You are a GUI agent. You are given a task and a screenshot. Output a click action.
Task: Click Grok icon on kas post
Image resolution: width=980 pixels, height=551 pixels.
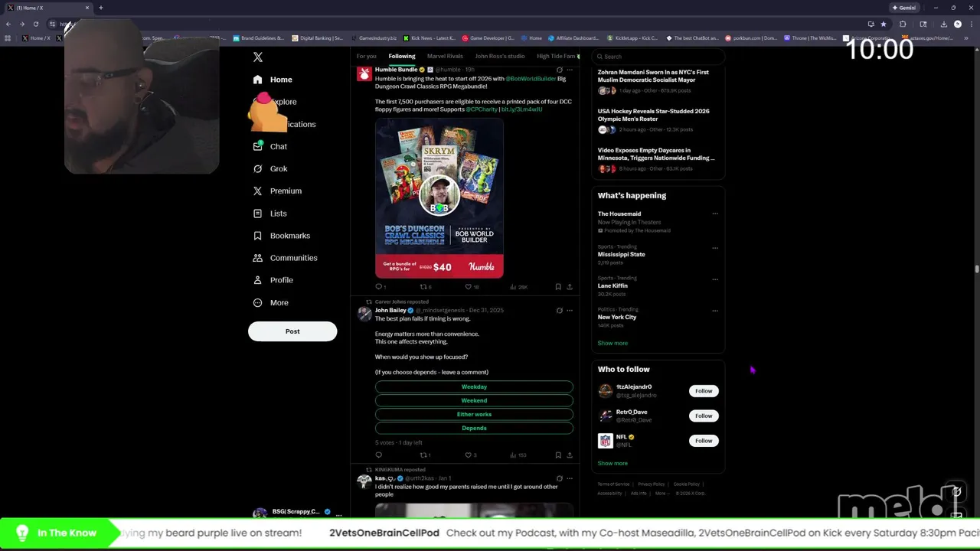559,478
